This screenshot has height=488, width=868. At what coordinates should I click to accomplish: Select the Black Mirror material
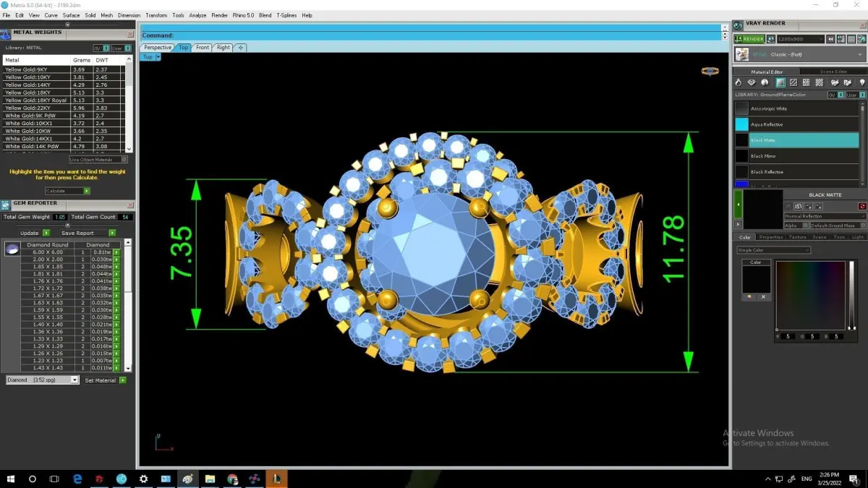796,156
